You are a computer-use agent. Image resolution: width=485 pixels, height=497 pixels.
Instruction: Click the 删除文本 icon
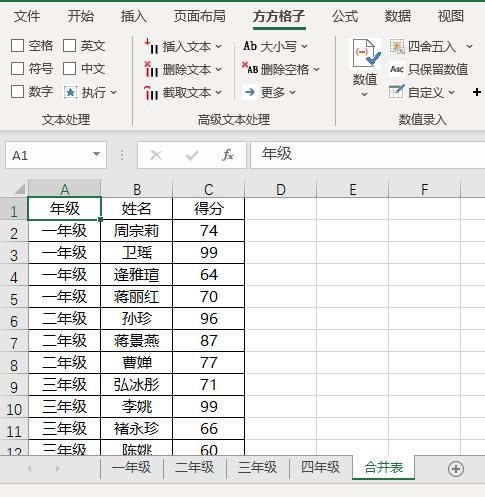point(151,69)
